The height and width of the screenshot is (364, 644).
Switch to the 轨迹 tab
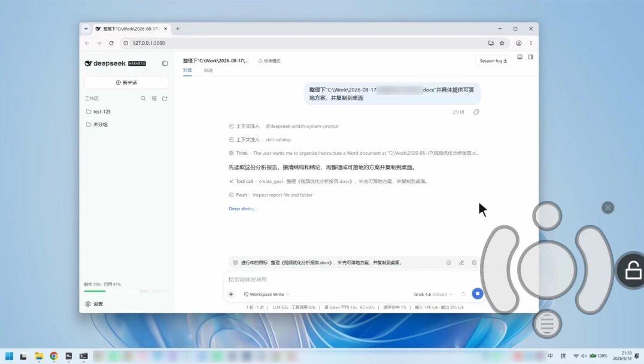(x=208, y=70)
